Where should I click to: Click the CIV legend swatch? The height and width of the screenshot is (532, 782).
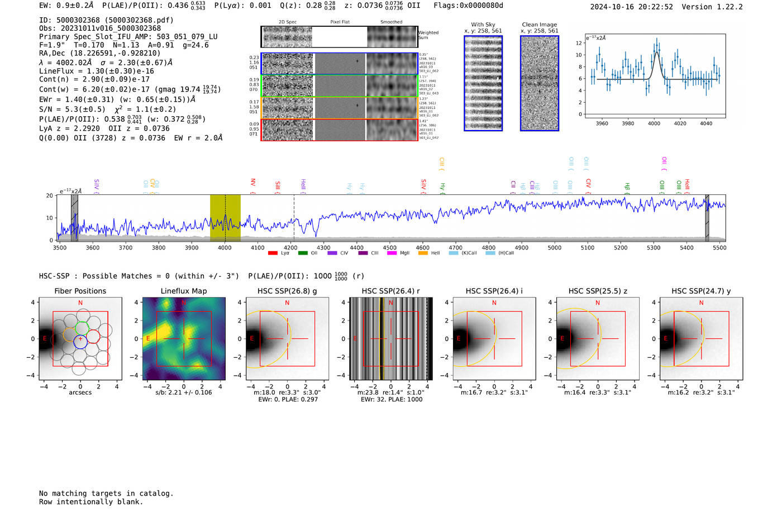tap(332, 253)
